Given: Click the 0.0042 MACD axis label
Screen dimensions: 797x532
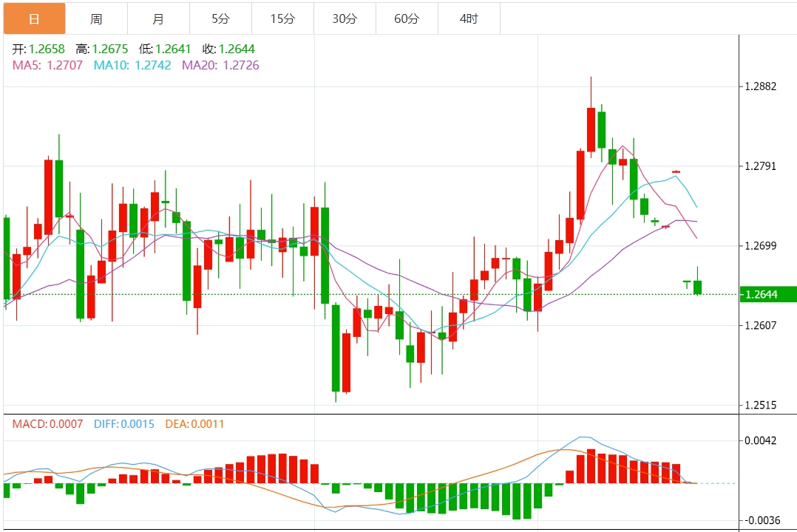Looking at the screenshot, I should coord(760,440).
